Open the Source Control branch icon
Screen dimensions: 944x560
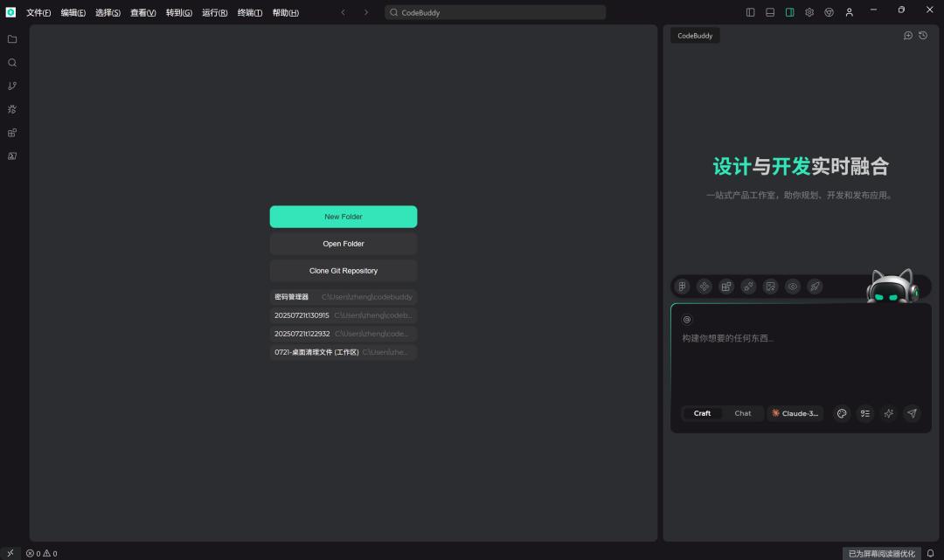click(12, 86)
